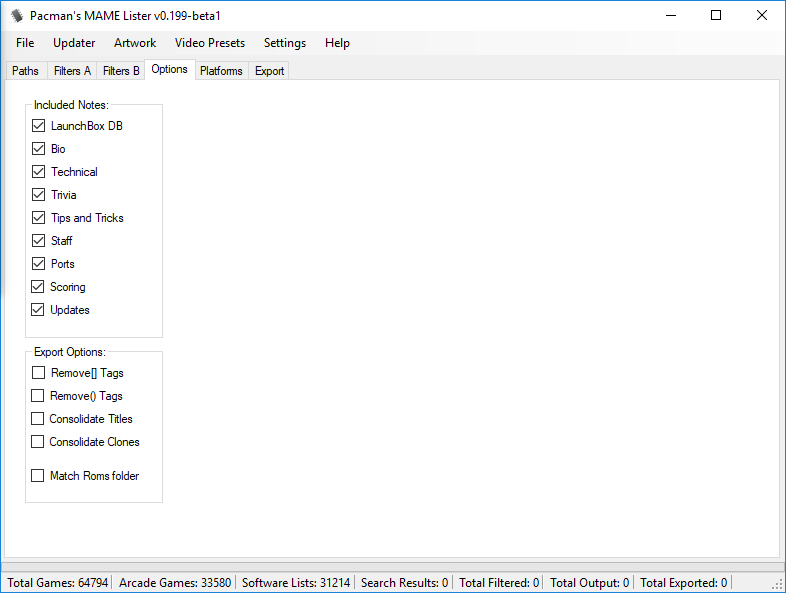
Task: Click the Arcade Games: 33580 status entry
Action: tap(175, 583)
